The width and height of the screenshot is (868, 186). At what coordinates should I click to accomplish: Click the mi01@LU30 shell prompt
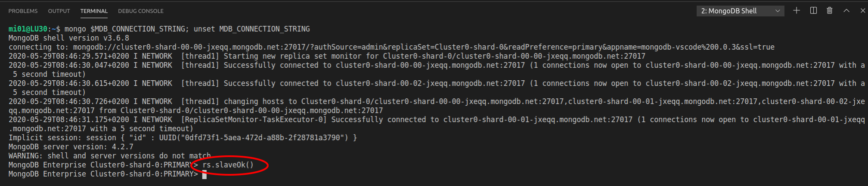click(x=28, y=29)
